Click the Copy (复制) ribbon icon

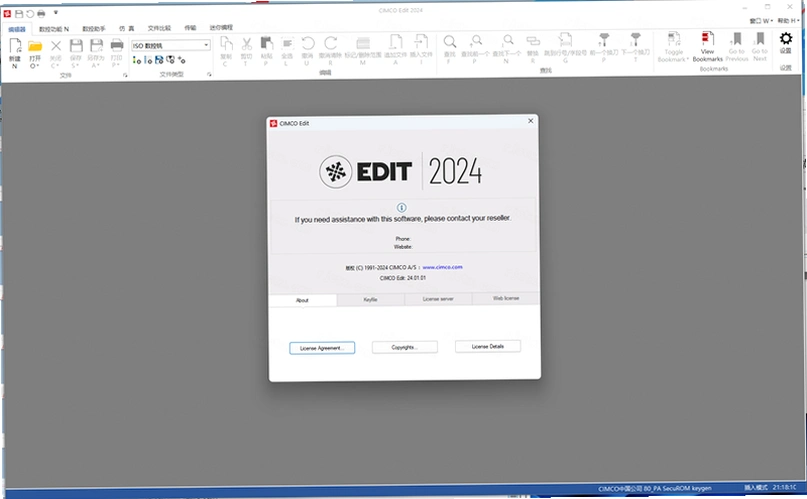point(226,44)
